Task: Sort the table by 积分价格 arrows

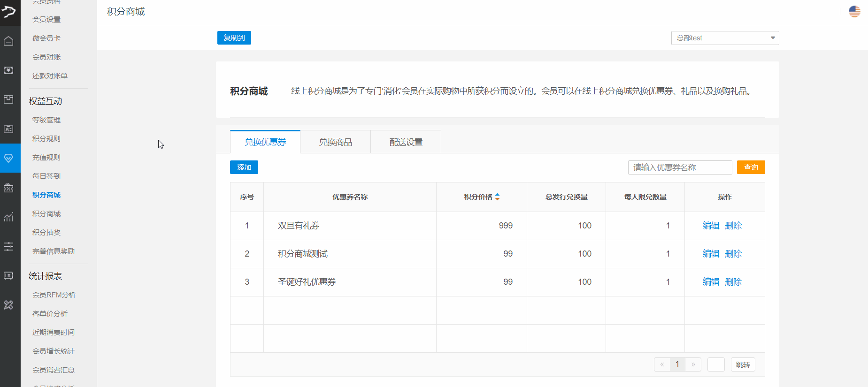Action: 497,197
